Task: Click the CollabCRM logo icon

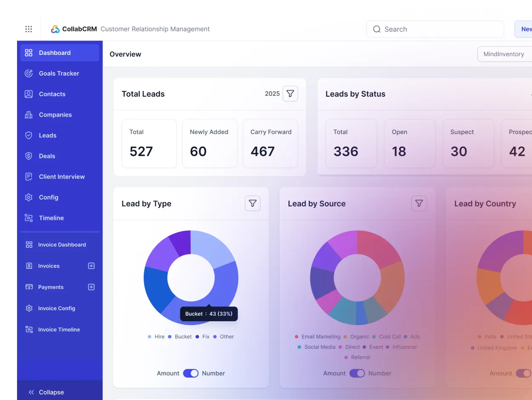Action: (x=55, y=29)
